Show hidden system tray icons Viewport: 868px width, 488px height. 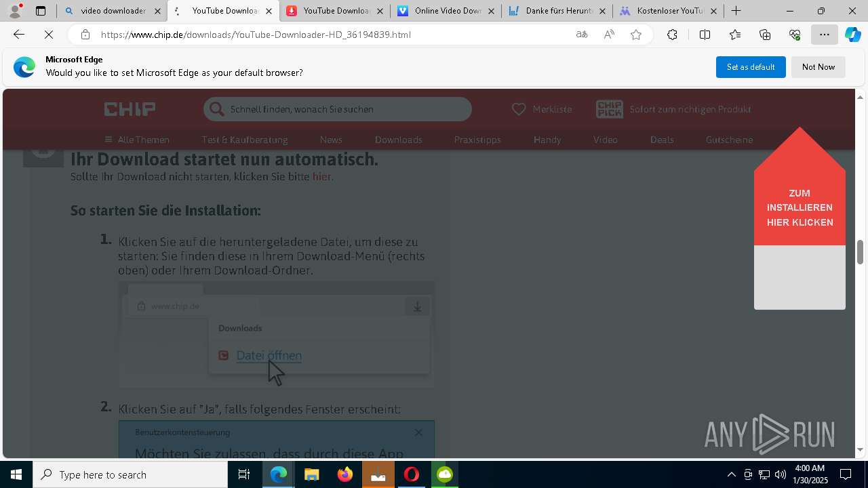click(x=731, y=474)
